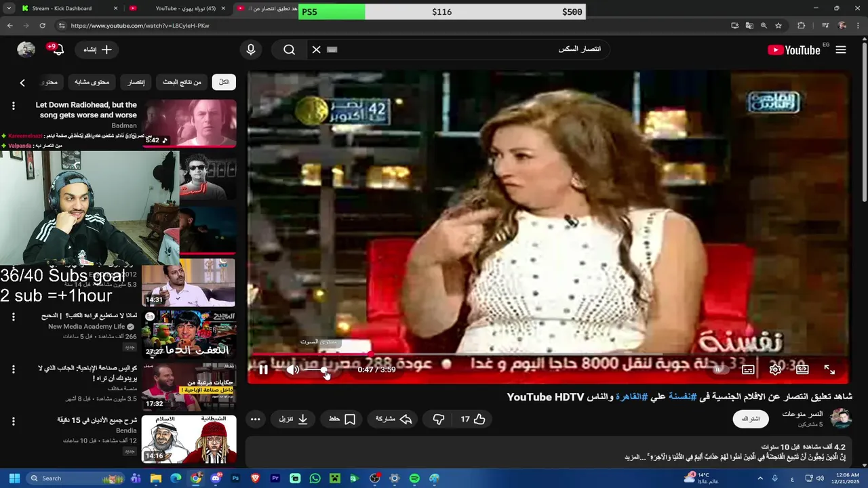The width and height of the screenshot is (868, 488).
Task: Open النسر منوعات channel avatar
Action: point(841,418)
